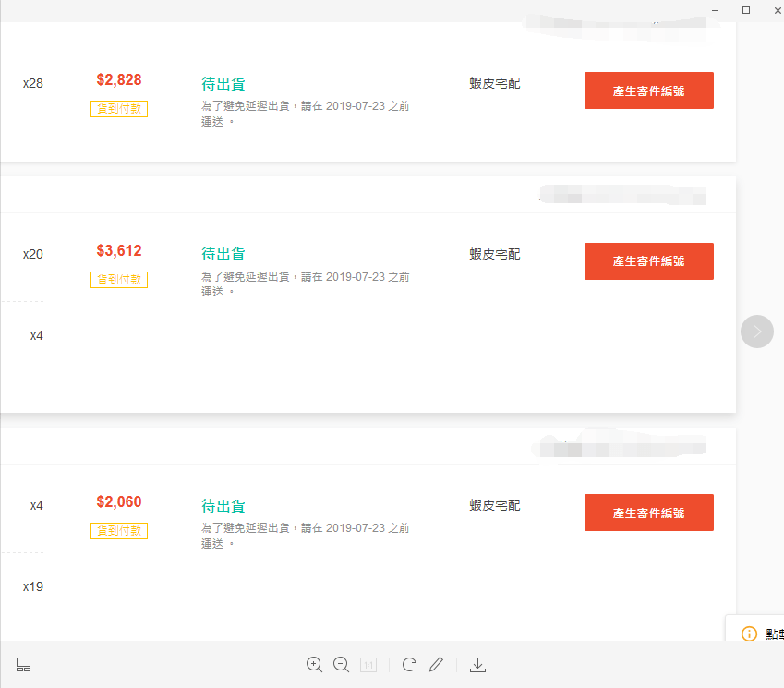
Task: Maximize the image viewer window
Action: coord(746,9)
